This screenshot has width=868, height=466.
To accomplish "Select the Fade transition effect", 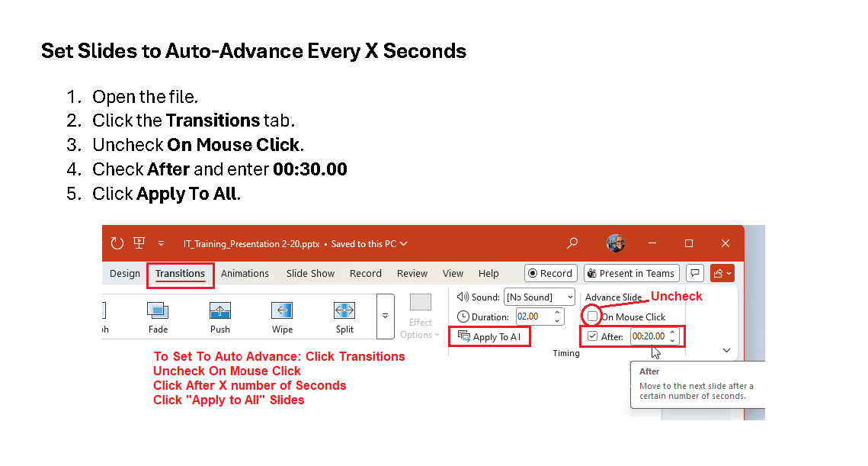I will pyautogui.click(x=158, y=311).
